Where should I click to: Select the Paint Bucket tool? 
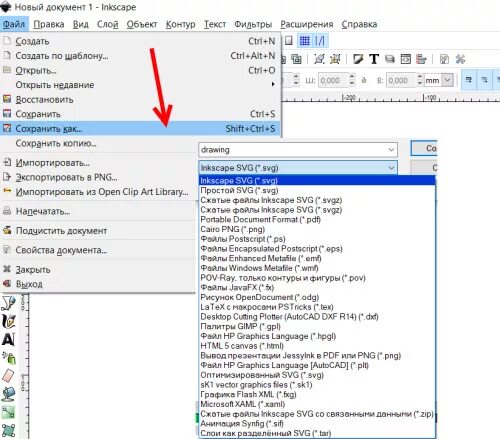coord(8,394)
